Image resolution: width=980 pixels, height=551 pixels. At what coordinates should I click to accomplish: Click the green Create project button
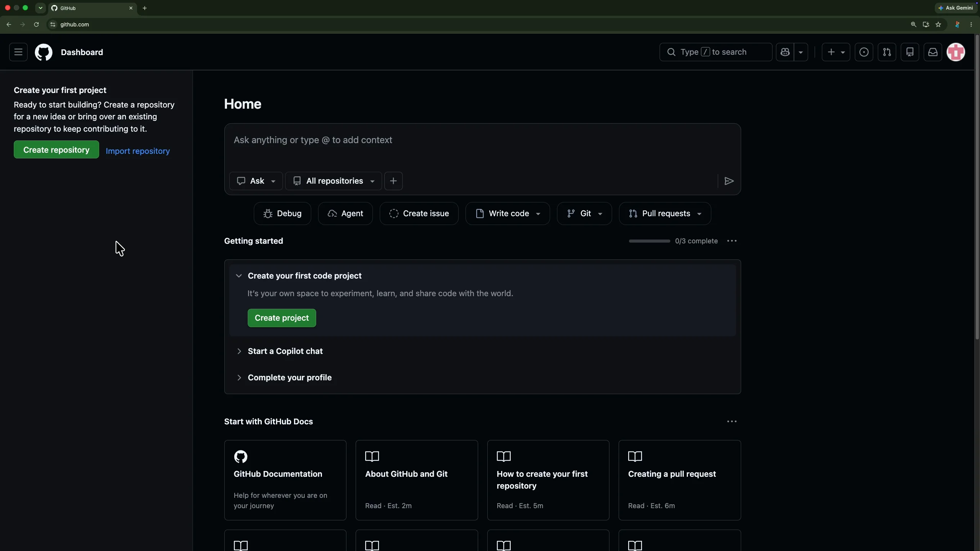tap(282, 318)
